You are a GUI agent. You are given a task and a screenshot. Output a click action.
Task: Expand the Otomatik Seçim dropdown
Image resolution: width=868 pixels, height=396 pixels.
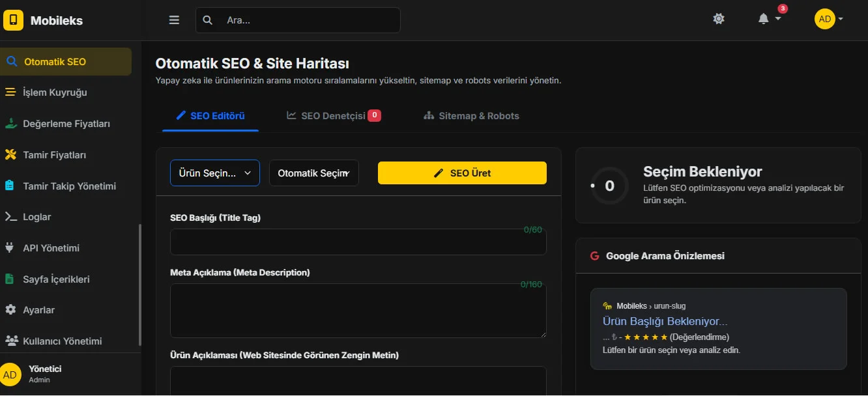(314, 173)
